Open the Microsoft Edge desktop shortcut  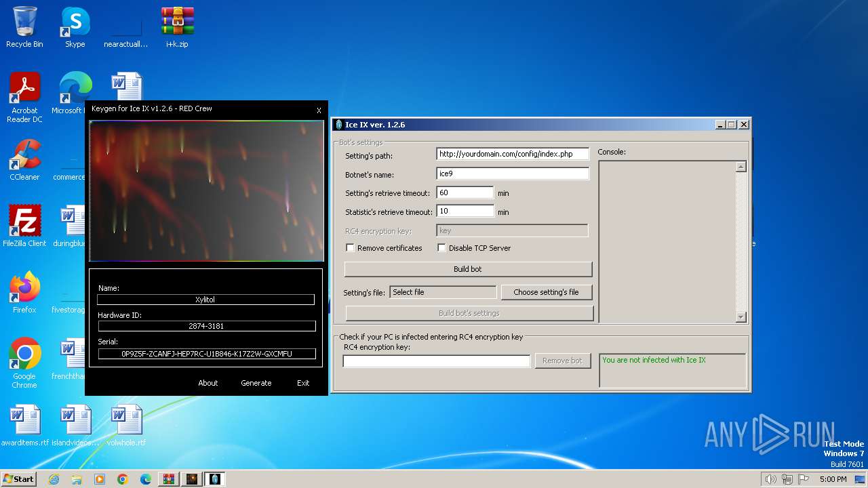tap(75, 94)
